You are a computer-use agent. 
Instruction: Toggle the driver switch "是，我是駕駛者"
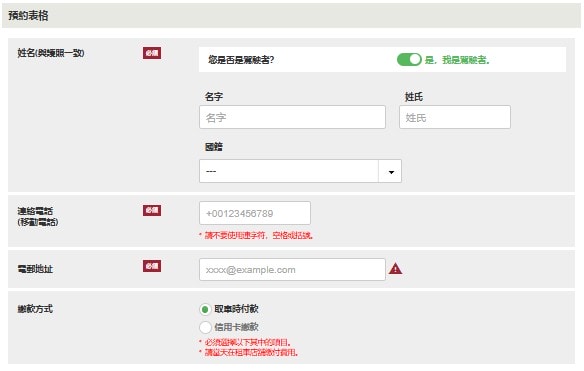click(409, 60)
